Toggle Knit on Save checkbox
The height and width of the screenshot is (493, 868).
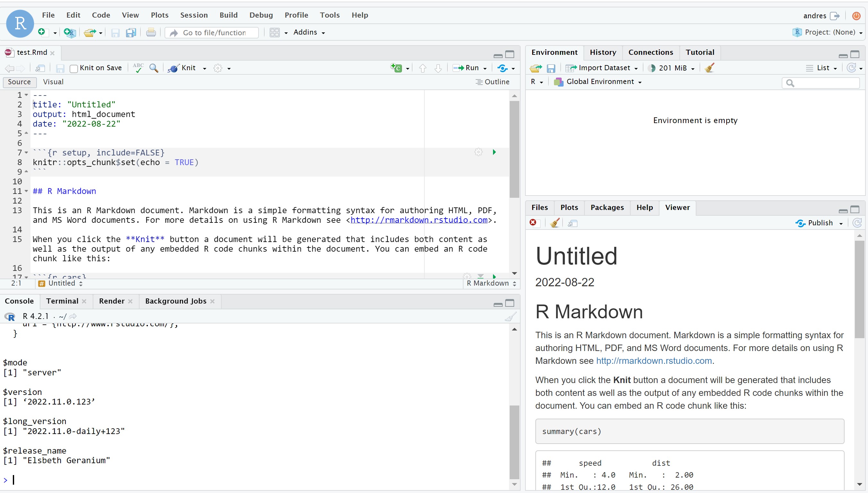coord(73,69)
